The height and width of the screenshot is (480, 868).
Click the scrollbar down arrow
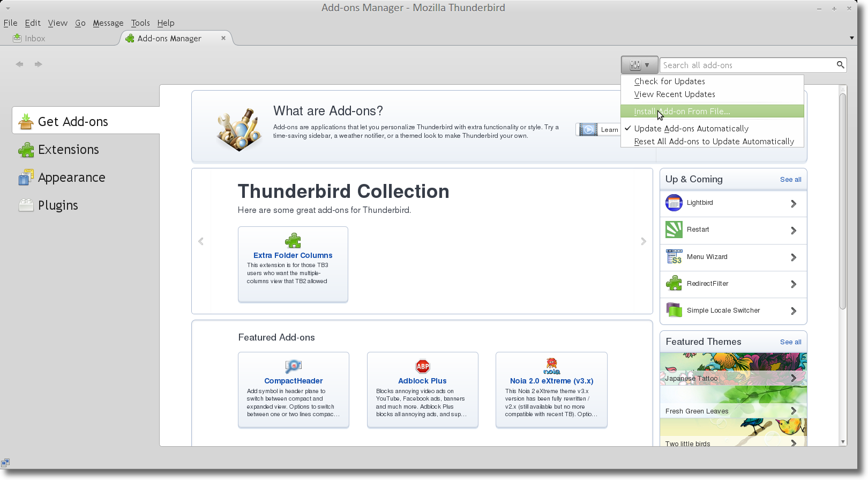(843, 442)
